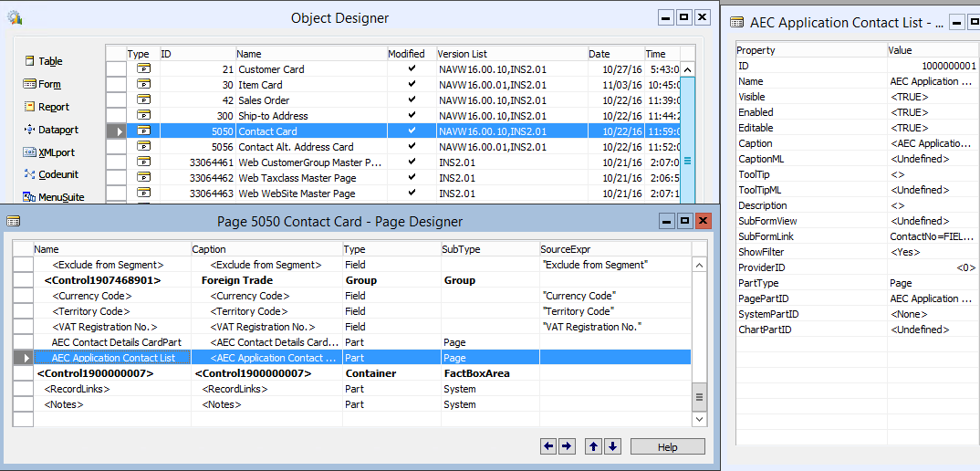Viewport: 980px width, 471px height.
Task: Click the Modified checkmark for Web Taxclass Master Page
Action: pos(412,178)
